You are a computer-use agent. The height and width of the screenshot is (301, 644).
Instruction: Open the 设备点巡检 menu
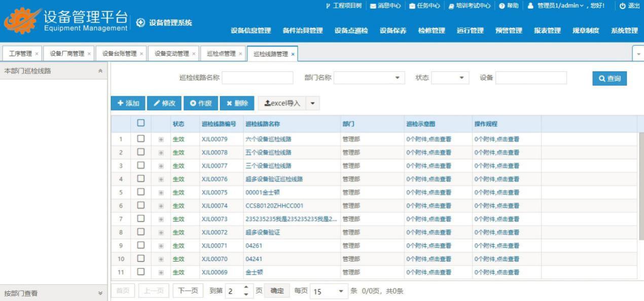pyautogui.click(x=351, y=30)
